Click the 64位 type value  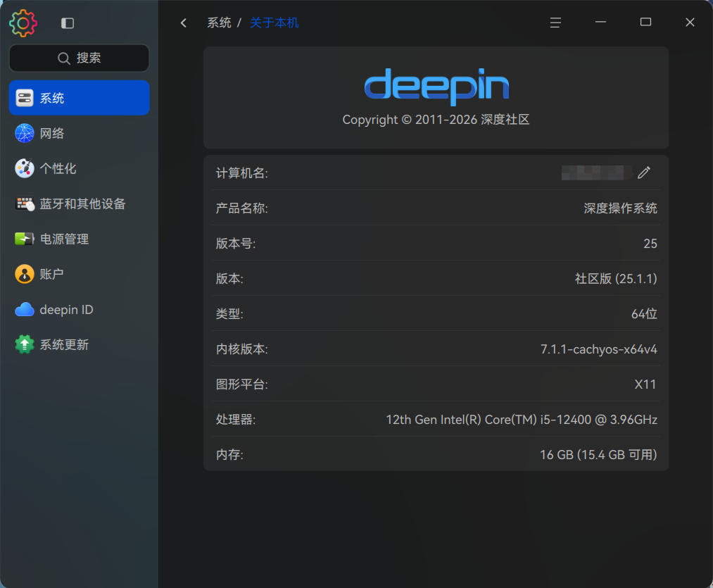[644, 314]
